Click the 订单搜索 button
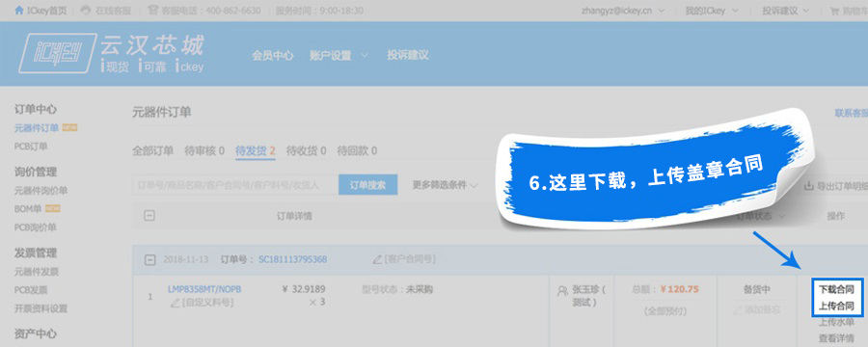Viewport: 868px width, 347px height. coord(368,185)
